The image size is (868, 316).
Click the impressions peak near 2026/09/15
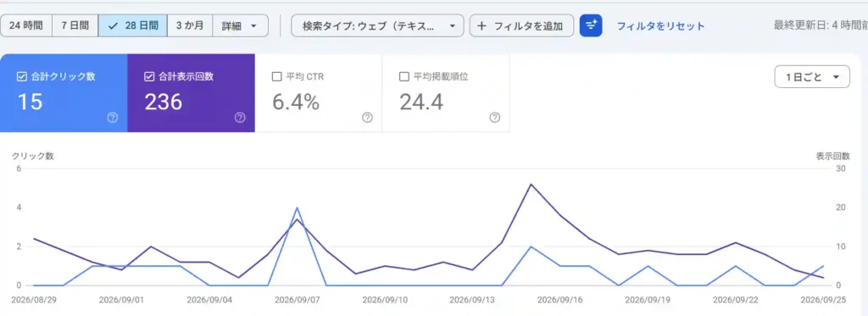(x=531, y=185)
